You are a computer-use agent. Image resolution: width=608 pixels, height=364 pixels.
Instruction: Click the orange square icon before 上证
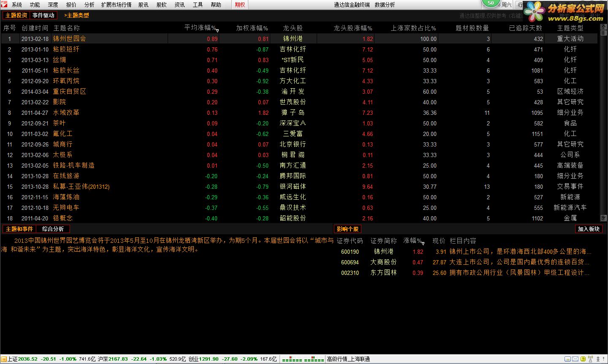4,359
